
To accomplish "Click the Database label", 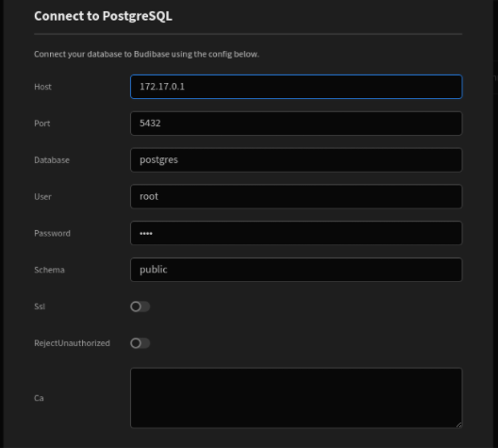I will (x=52, y=160).
